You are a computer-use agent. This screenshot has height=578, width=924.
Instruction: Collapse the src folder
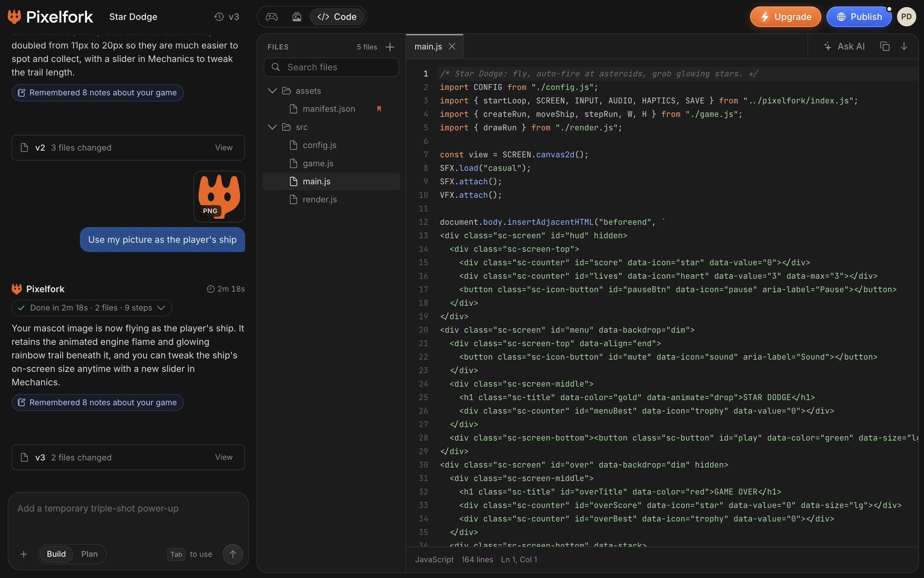[272, 127]
